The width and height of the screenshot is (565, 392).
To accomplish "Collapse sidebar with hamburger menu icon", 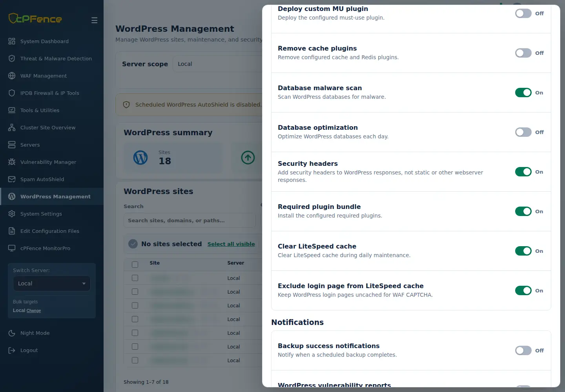I will (94, 20).
